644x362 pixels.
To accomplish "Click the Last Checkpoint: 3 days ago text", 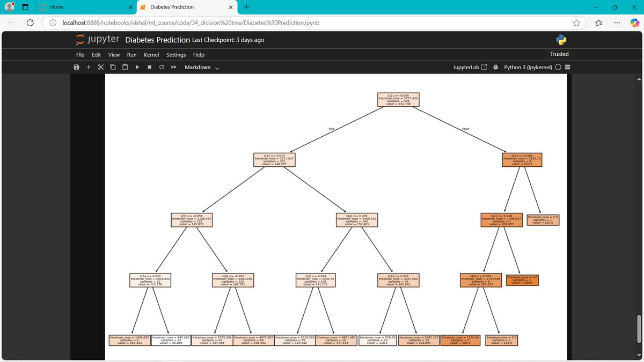I will click(x=228, y=40).
